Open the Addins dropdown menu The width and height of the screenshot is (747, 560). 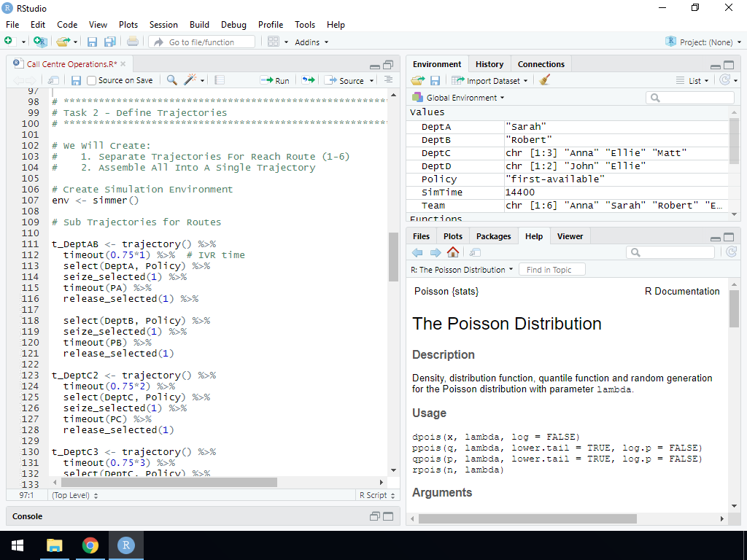[x=311, y=42]
